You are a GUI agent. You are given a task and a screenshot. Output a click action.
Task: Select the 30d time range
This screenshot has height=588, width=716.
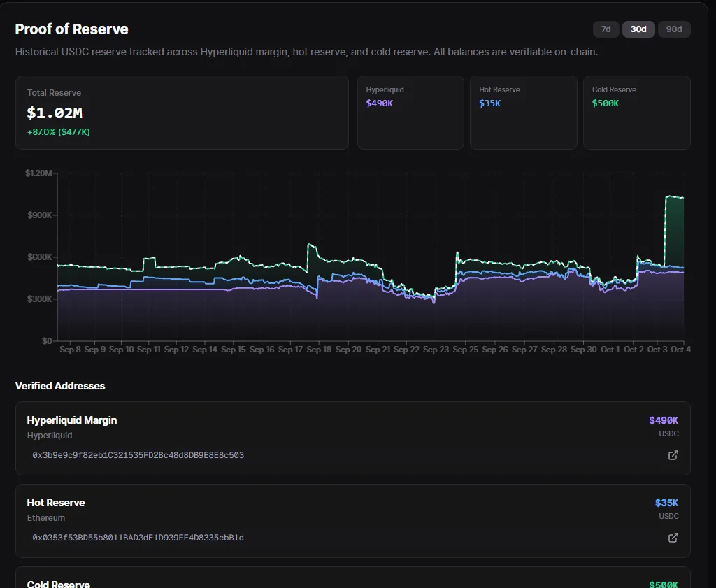tap(638, 29)
